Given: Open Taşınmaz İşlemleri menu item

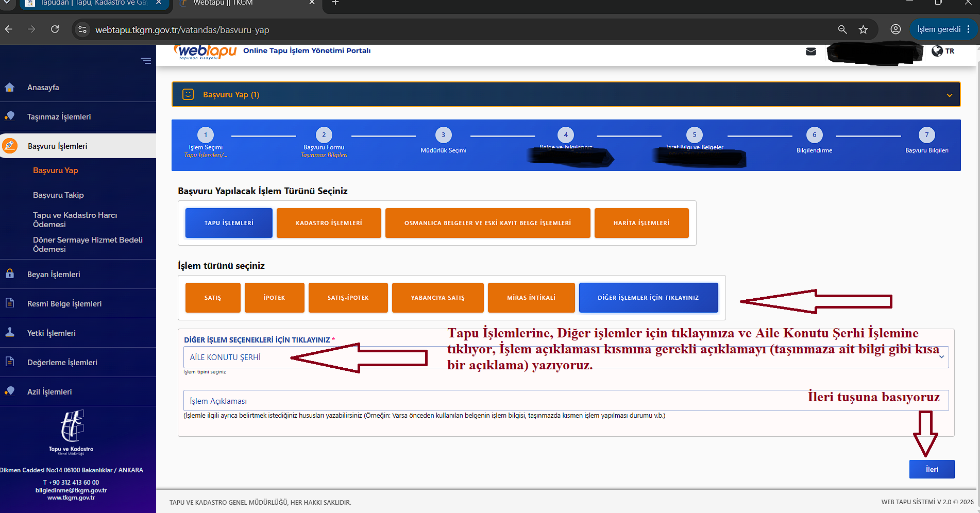Looking at the screenshot, I should click(59, 117).
